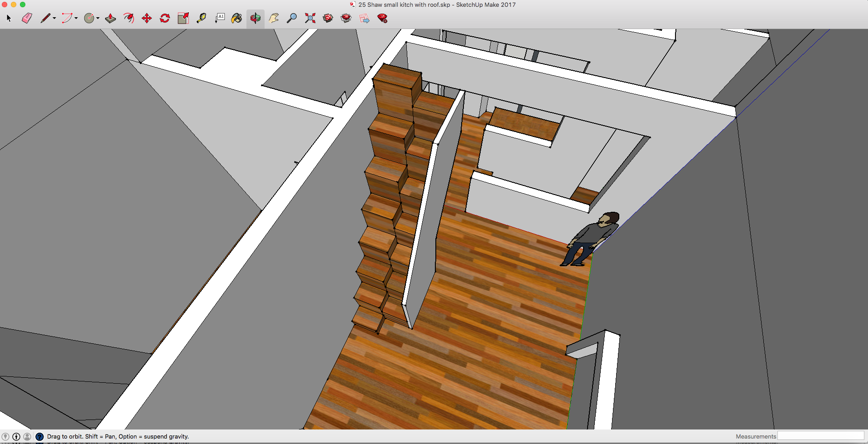Select the Rotate tool
The width and height of the screenshot is (868, 444).
point(164,18)
